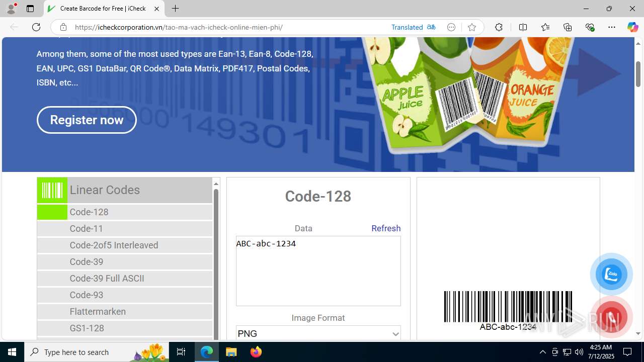The height and width of the screenshot is (362, 644).
Task: Open Edge Settings and more menu
Action: [612, 27]
